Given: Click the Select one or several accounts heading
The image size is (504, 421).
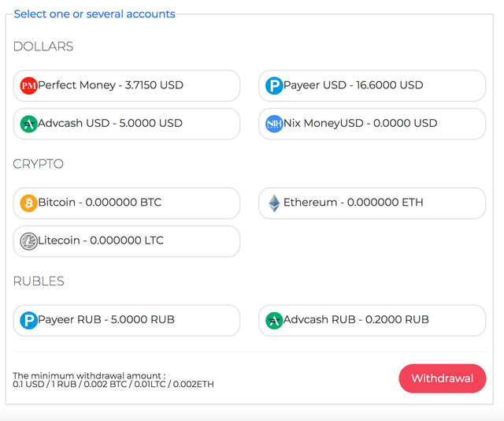Looking at the screenshot, I should pyautogui.click(x=94, y=14).
